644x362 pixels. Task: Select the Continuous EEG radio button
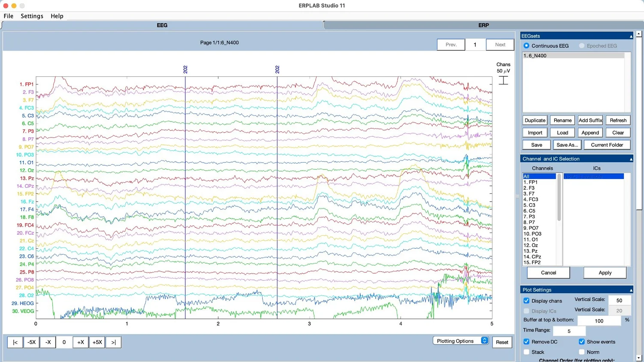526,46
